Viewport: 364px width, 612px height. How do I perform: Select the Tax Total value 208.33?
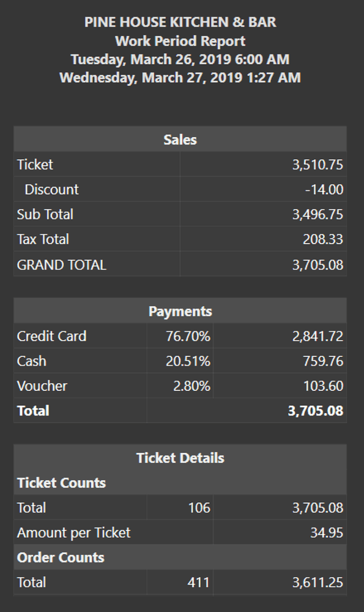[323, 239]
